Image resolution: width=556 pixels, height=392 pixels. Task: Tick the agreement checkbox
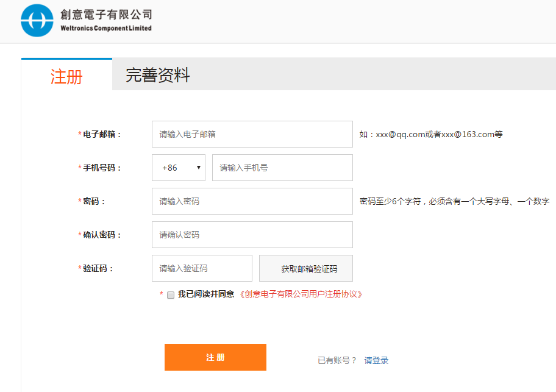(x=171, y=294)
